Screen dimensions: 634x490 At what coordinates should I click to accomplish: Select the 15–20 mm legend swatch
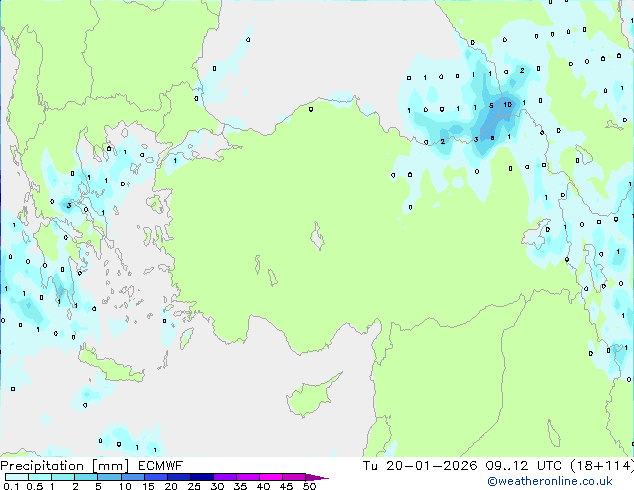click(x=155, y=477)
